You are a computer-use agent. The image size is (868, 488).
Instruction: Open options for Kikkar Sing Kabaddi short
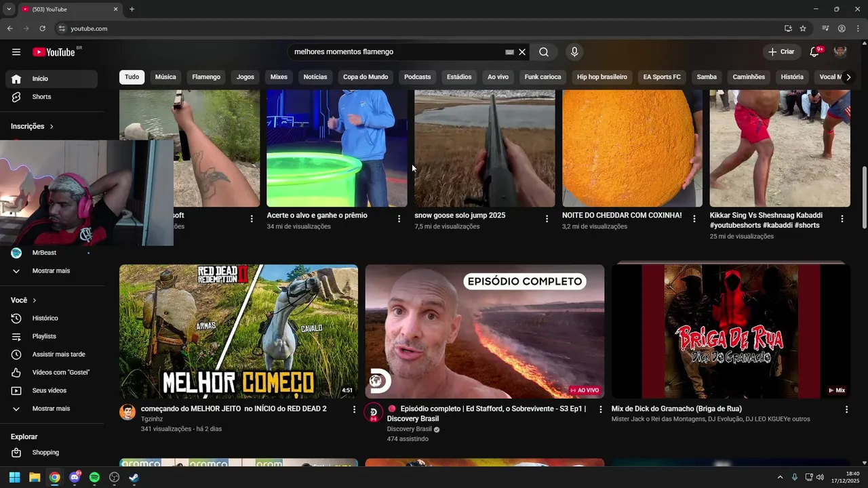pyautogui.click(x=842, y=219)
